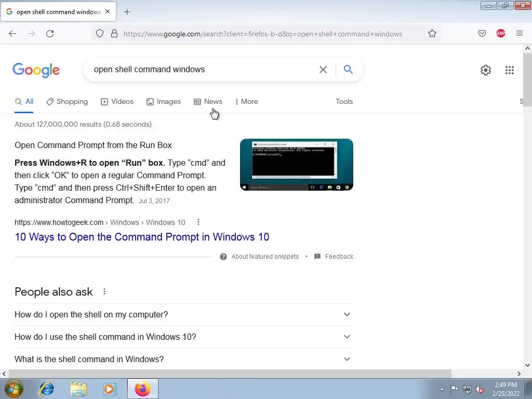Viewport: 532px width, 399px height.
Task: Click the forward navigation arrow
Action: [31, 34]
